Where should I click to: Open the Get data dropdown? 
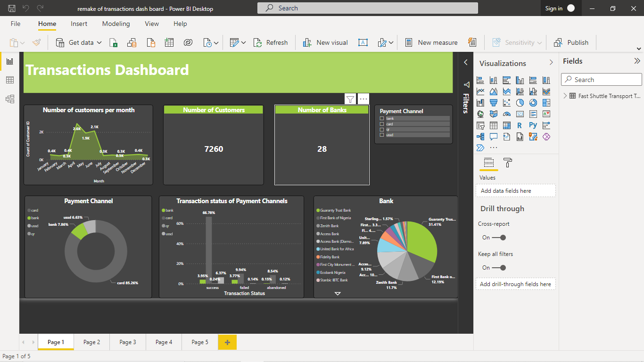click(x=100, y=42)
